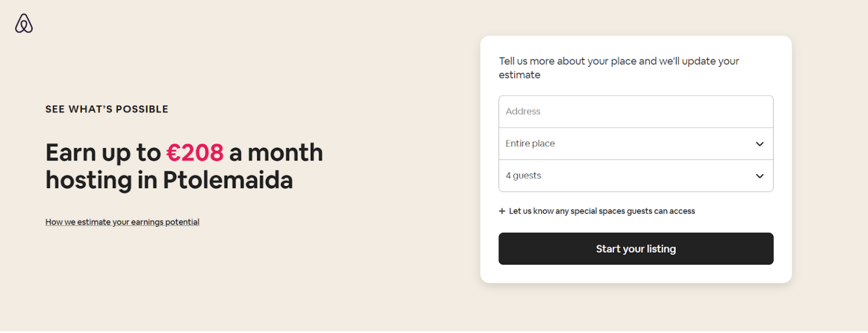Click the Airbnb logo icon
Image resolution: width=868 pixels, height=333 pixels.
pyautogui.click(x=24, y=23)
